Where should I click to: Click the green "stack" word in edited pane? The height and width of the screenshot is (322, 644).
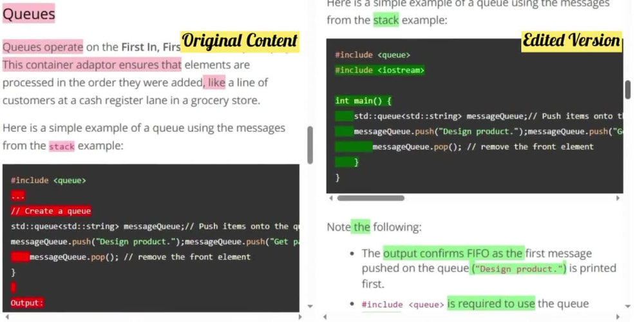click(x=386, y=20)
